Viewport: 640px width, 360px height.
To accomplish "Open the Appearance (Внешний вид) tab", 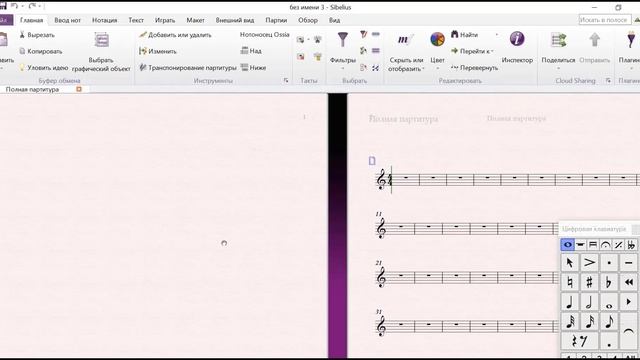I will click(235, 20).
